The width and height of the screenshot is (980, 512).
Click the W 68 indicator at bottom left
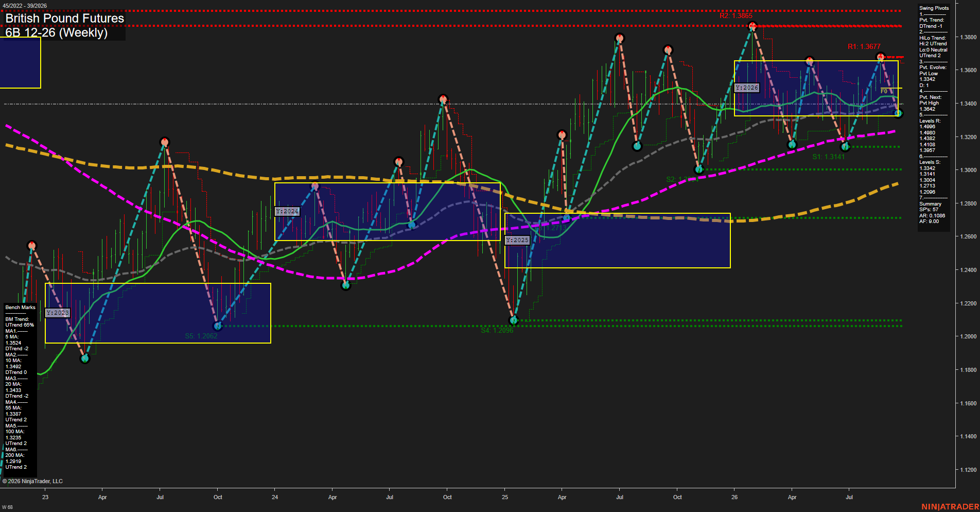point(7,507)
